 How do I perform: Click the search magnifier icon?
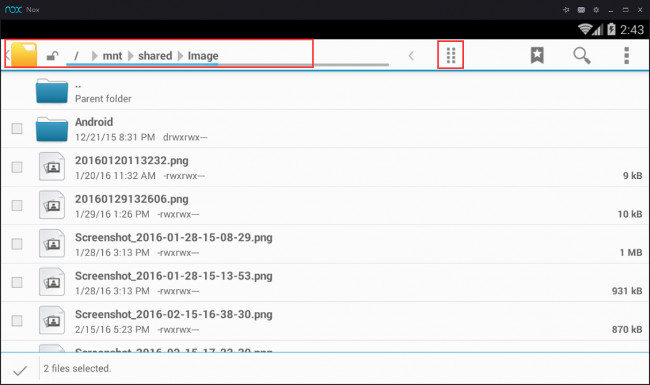pyautogui.click(x=582, y=56)
